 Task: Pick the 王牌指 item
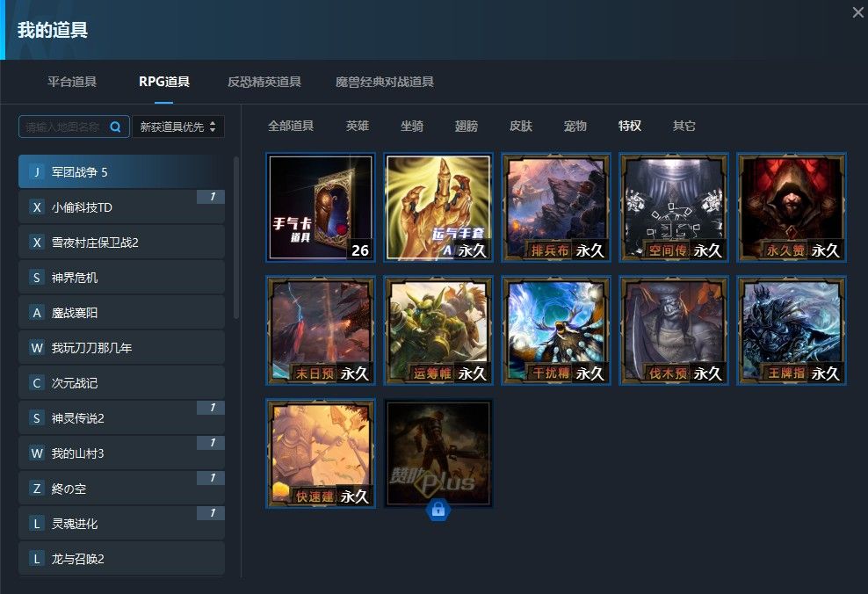pyautogui.click(x=792, y=330)
